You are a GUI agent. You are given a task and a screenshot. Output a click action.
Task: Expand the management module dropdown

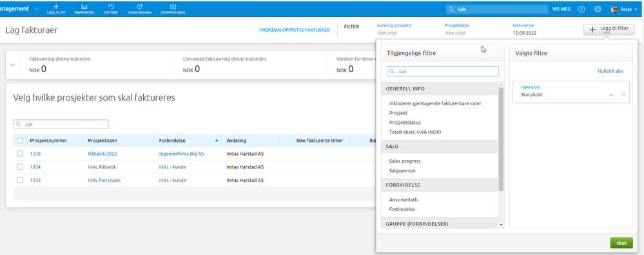pyautogui.click(x=37, y=8)
